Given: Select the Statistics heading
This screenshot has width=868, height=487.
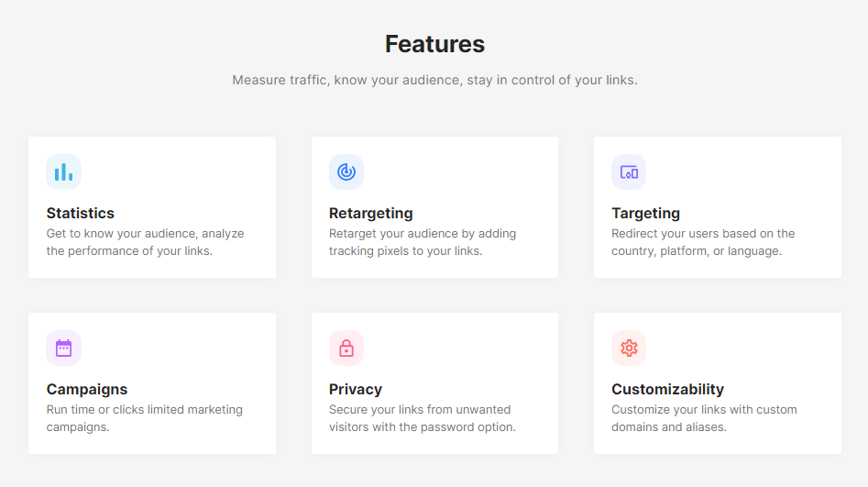Looking at the screenshot, I should (81, 214).
